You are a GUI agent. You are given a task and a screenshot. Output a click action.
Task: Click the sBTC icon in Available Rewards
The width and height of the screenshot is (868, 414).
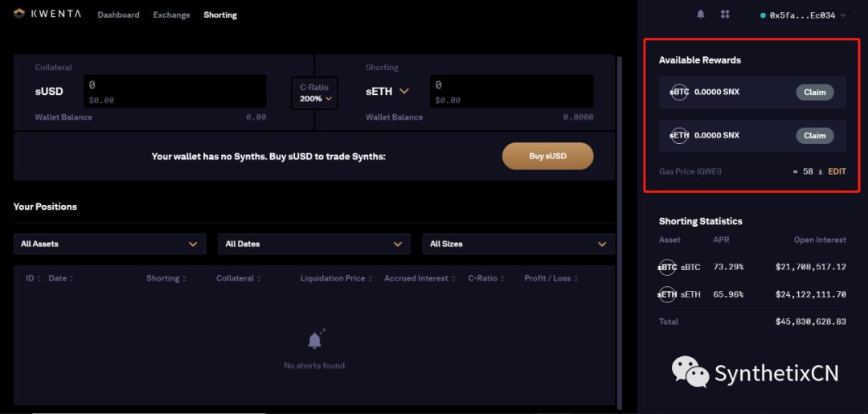coord(678,92)
